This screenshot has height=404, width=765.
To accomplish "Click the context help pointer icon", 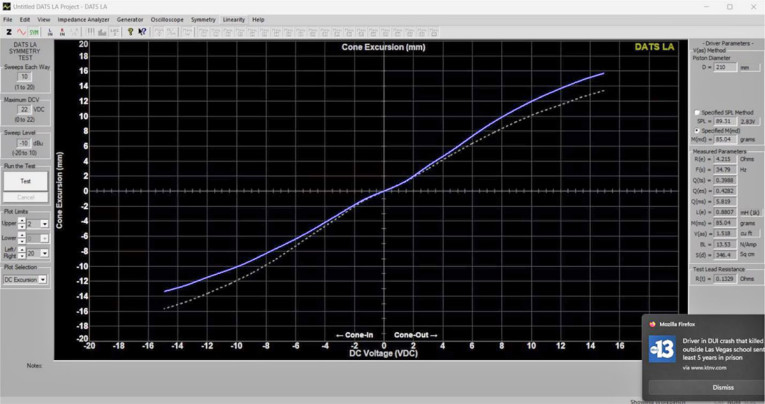I will pos(142,31).
